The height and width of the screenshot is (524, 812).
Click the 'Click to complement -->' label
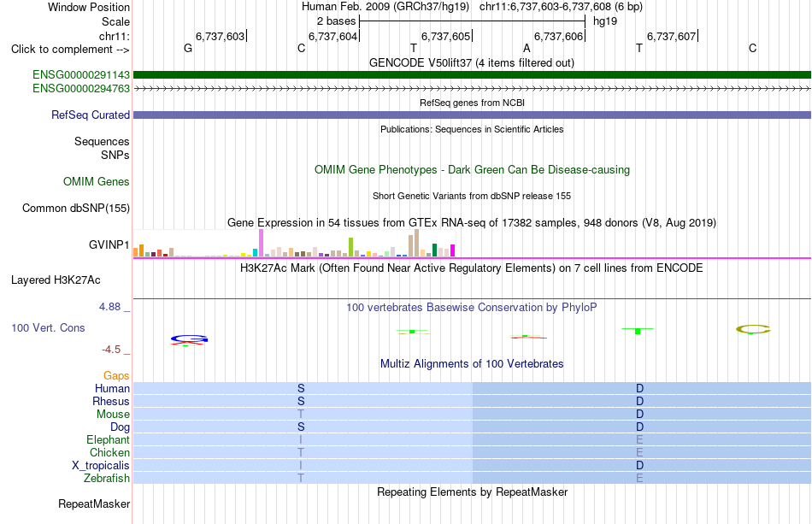(70, 50)
